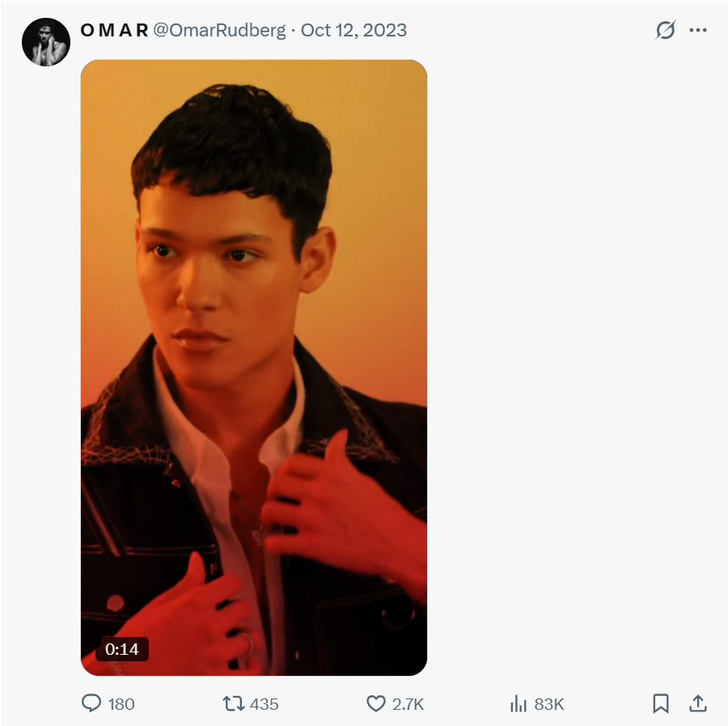This screenshot has width=728, height=726.
Task: Like the post with the heart icon
Action: (376, 703)
